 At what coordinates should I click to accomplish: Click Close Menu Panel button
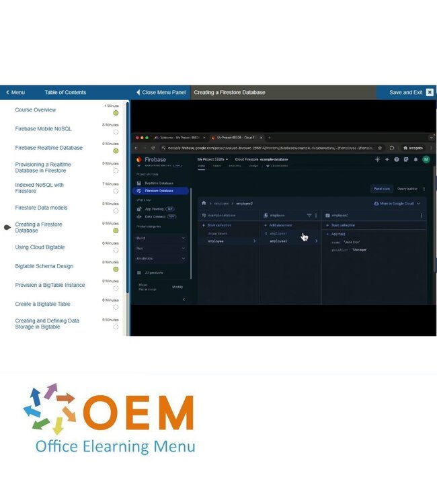pos(161,92)
